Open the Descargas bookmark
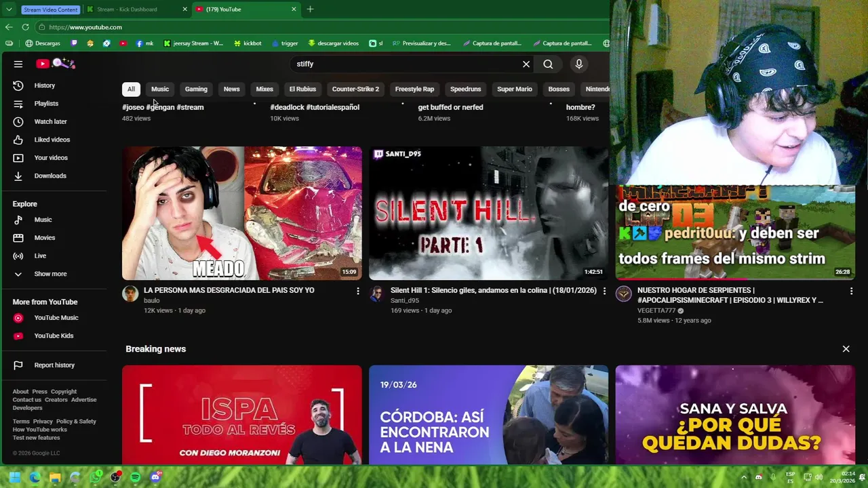 (x=43, y=43)
